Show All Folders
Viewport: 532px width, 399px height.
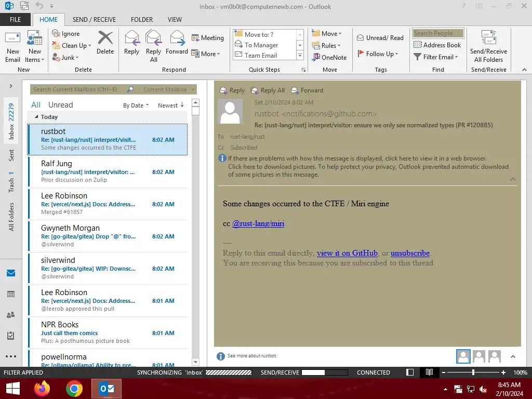pos(11,217)
